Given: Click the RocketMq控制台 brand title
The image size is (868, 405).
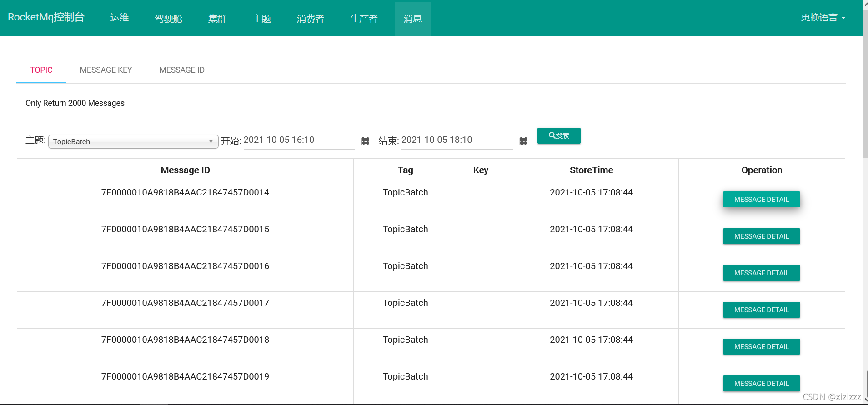Looking at the screenshot, I should coord(46,17).
